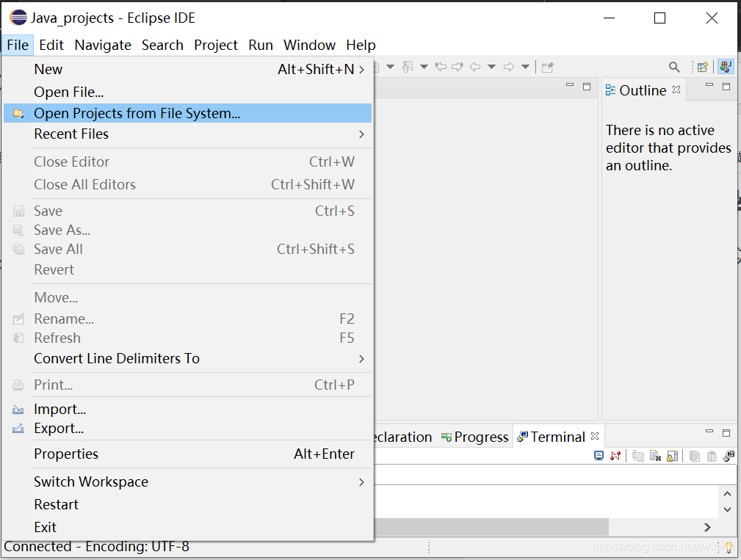The height and width of the screenshot is (560, 741).
Task: Select Restart from File menu
Action: [x=187, y=504]
